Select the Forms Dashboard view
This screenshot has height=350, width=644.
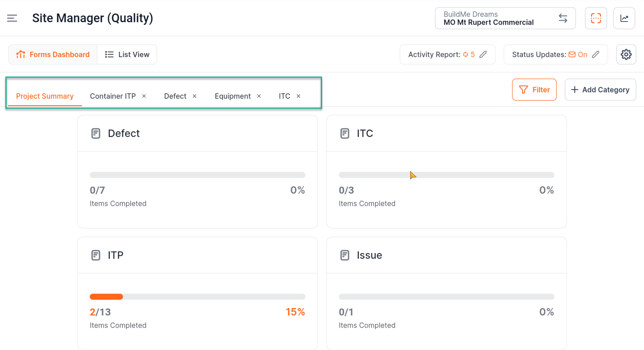coord(53,54)
